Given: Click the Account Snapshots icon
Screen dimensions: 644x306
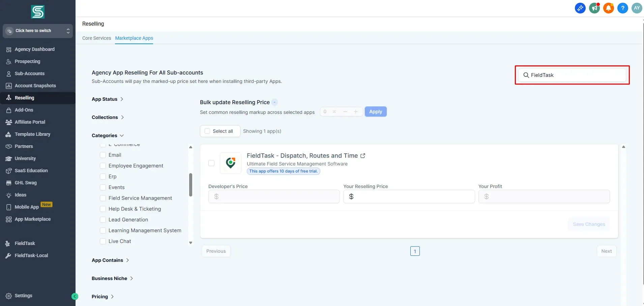Looking at the screenshot, I should [9, 86].
